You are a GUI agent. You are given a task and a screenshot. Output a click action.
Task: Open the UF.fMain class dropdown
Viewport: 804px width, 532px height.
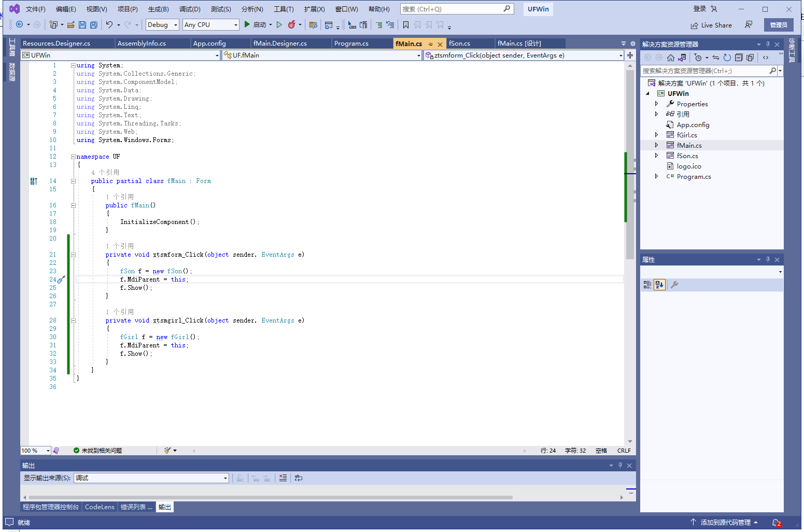point(322,55)
